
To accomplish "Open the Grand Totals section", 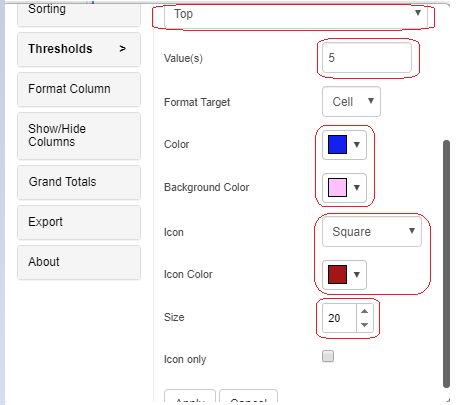I will tap(79, 182).
